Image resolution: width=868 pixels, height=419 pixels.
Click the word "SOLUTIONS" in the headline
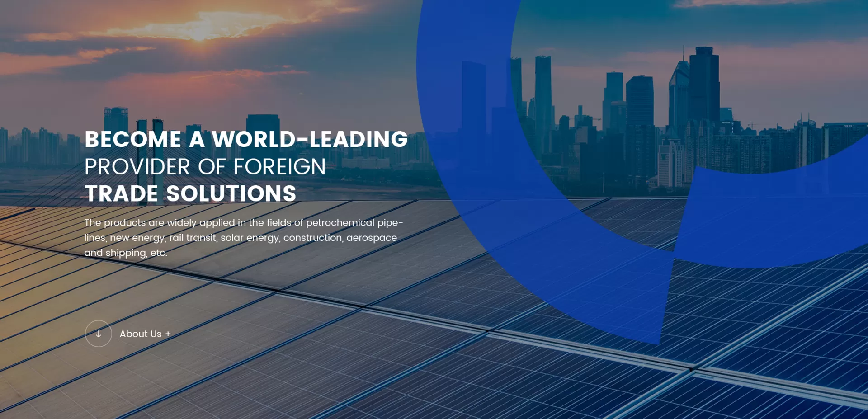pos(231,194)
